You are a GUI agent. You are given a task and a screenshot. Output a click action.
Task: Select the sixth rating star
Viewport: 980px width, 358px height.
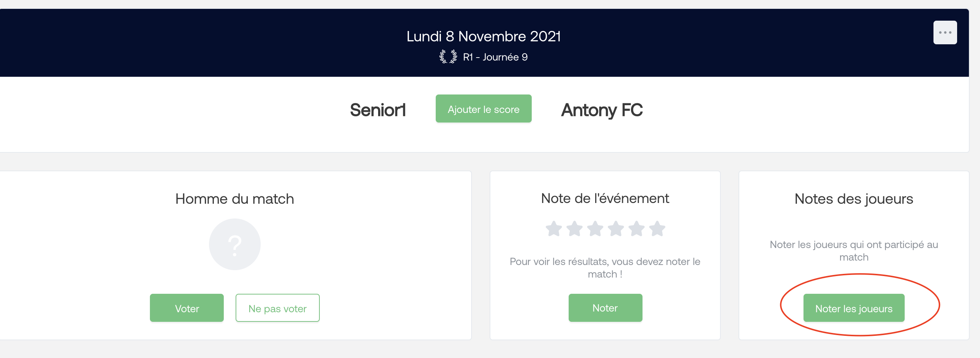pyautogui.click(x=657, y=229)
